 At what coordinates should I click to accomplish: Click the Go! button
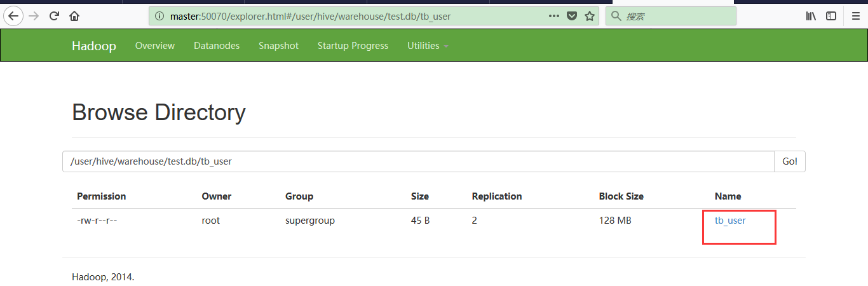(x=790, y=161)
